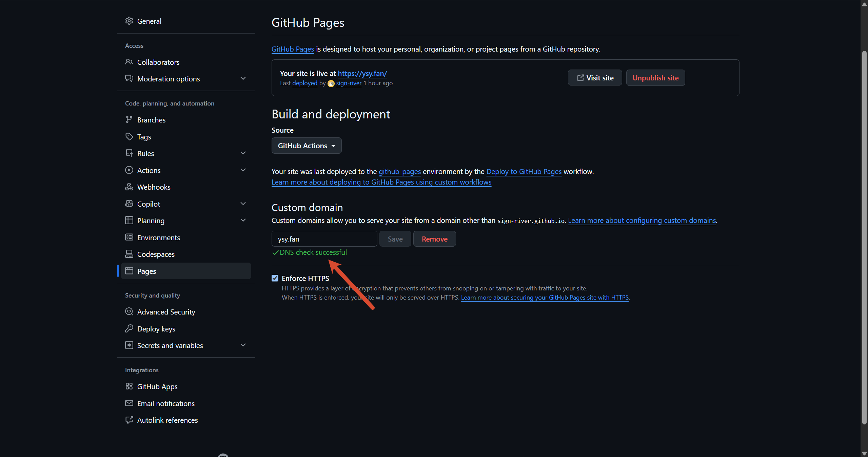Open General settings page
Screen dimensions: 868x457
point(186,21)
